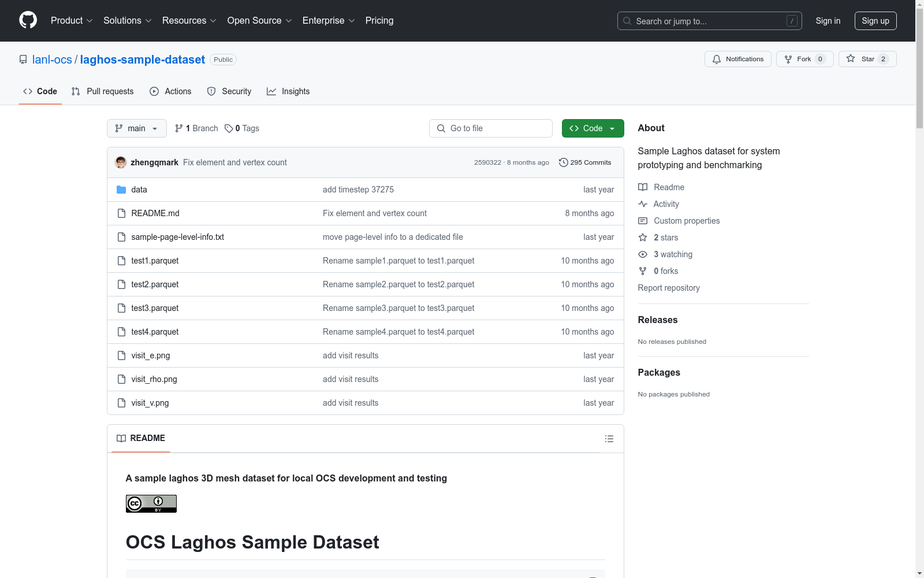Screen dimensions: 924x578
Task: Open the lanl-ocs organization link
Action: tap(52, 60)
